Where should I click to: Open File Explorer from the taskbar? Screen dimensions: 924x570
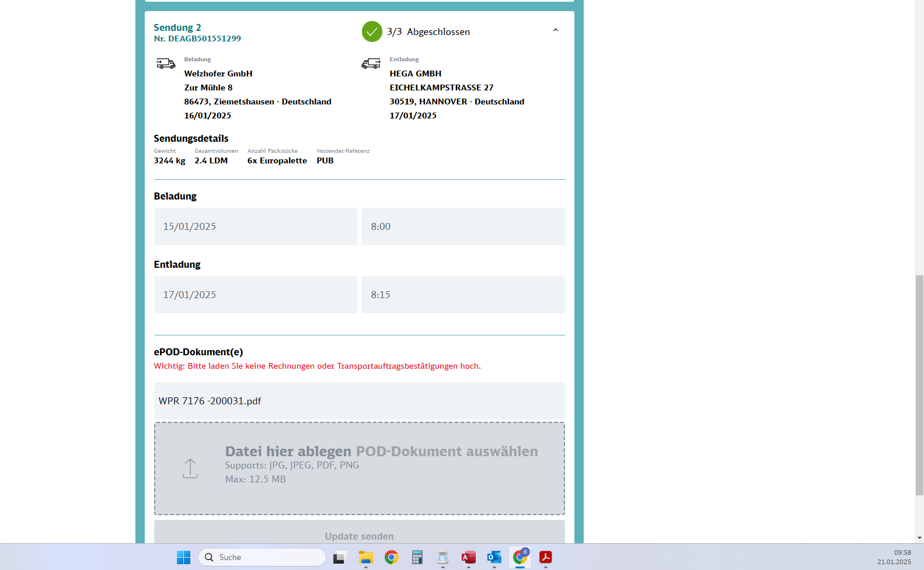click(365, 557)
